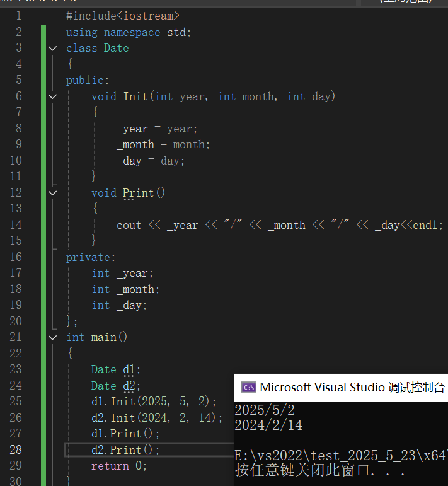Click the Init function name on line 6
Screen dimensions: 448x486
(x=135, y=96)
